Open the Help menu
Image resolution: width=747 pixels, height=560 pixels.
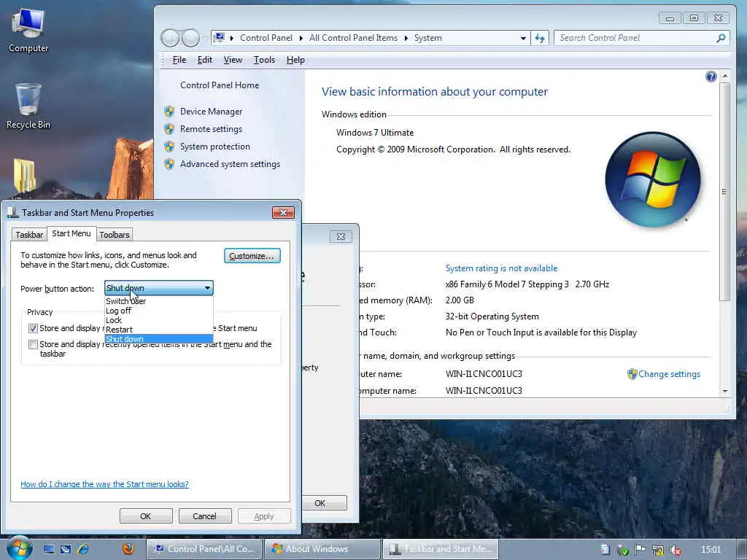tap(295, 60)
